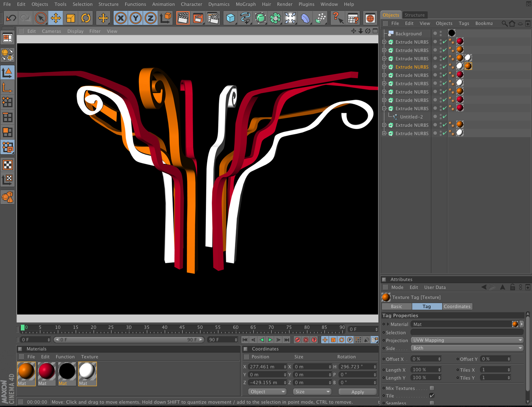Click the viewport rotate camera icon

pyautogui.click(x=367, y=31)
